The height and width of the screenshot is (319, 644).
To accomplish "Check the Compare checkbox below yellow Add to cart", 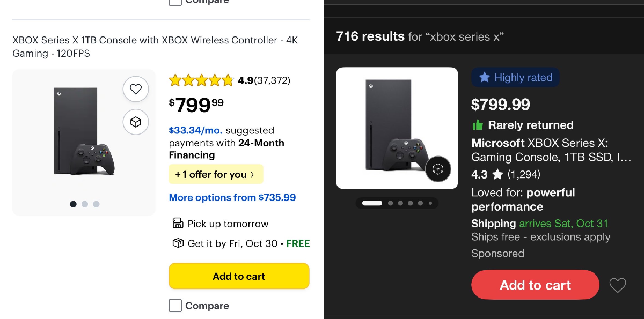I will point(175,306).
